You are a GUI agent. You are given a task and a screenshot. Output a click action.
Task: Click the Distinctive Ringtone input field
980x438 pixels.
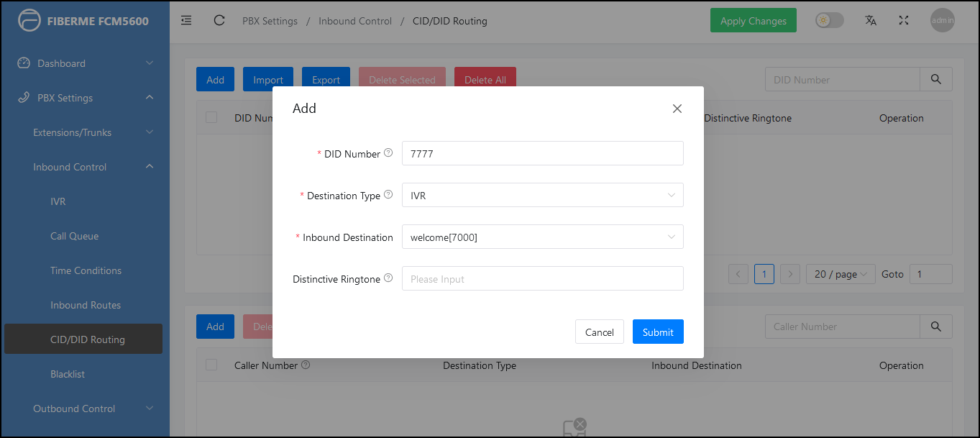point(542,278)
